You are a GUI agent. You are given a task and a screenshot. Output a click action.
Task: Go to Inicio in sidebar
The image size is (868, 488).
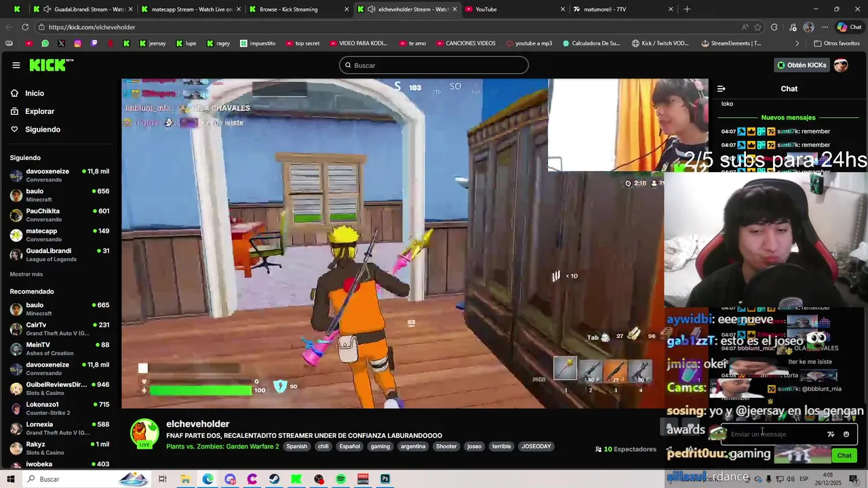click(x=35, y=94)
